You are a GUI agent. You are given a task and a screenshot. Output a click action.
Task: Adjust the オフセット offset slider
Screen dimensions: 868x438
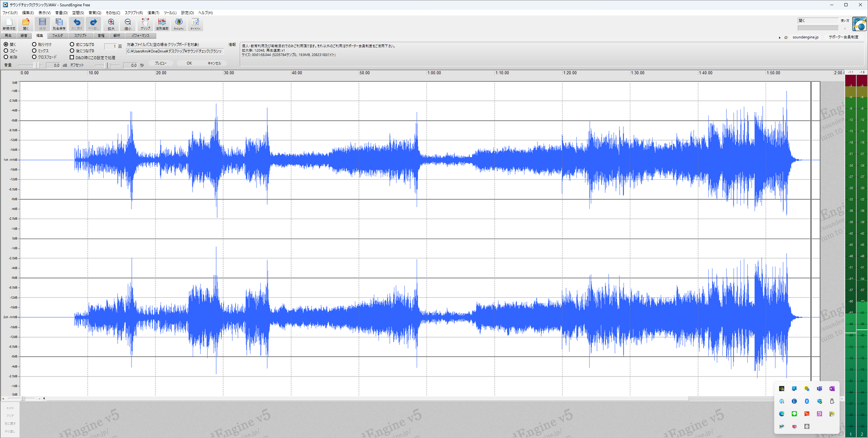[107, 65]
